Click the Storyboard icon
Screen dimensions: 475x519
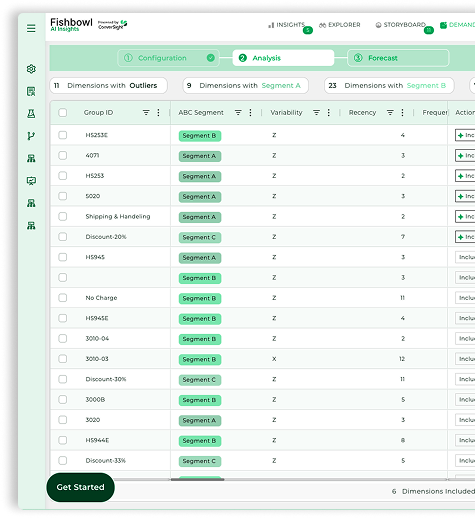(x=378, y=25)
